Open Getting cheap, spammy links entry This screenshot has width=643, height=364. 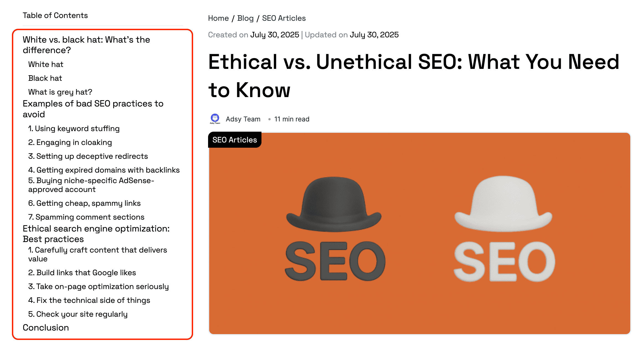coord(84,203)
